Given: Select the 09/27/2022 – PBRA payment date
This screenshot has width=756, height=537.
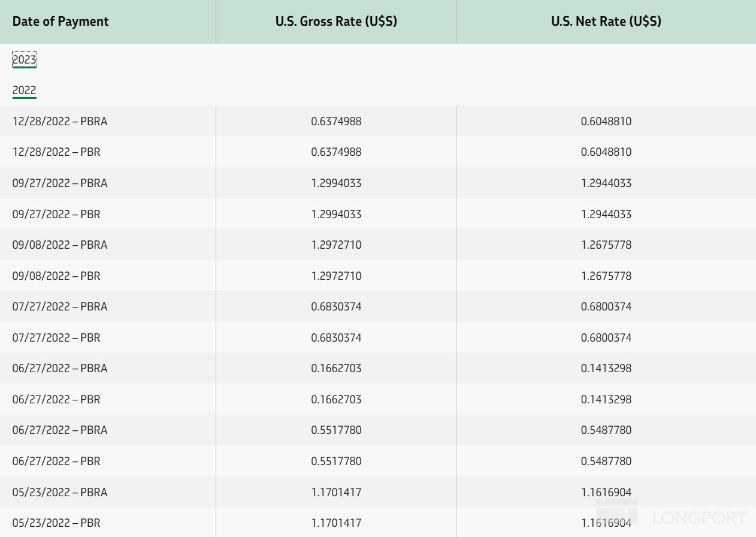Looking at the screenshot, I should 60,183.
